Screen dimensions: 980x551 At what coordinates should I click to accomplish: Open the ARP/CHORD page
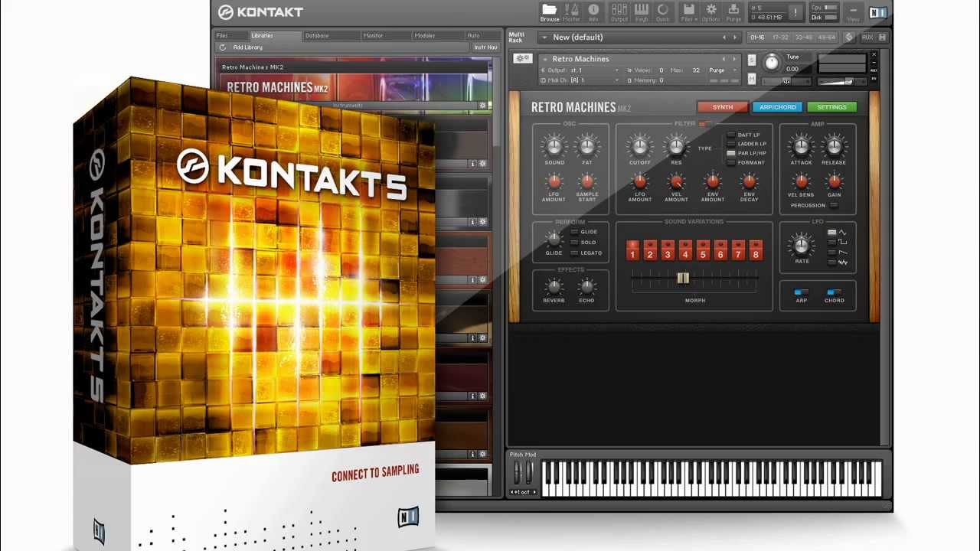(777, 107)
